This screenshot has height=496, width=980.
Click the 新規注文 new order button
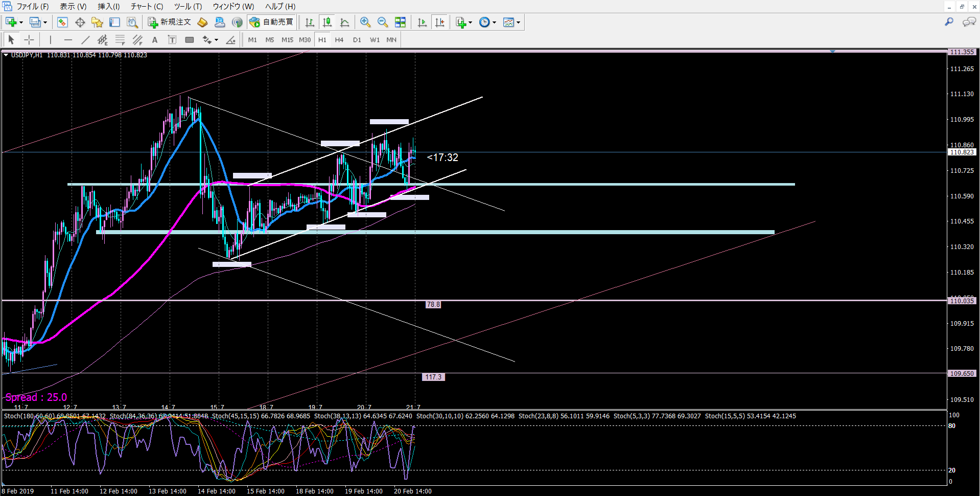[x=170, y=22]
